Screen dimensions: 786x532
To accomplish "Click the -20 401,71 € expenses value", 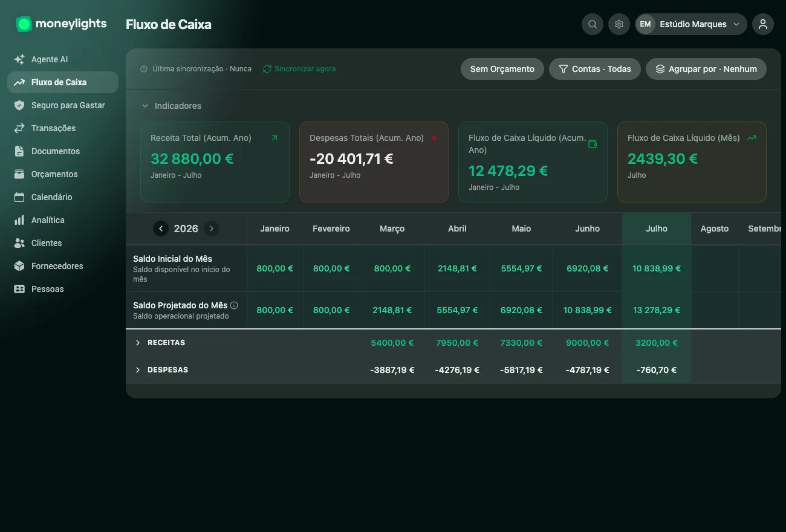I will click(x=351, y=159).
